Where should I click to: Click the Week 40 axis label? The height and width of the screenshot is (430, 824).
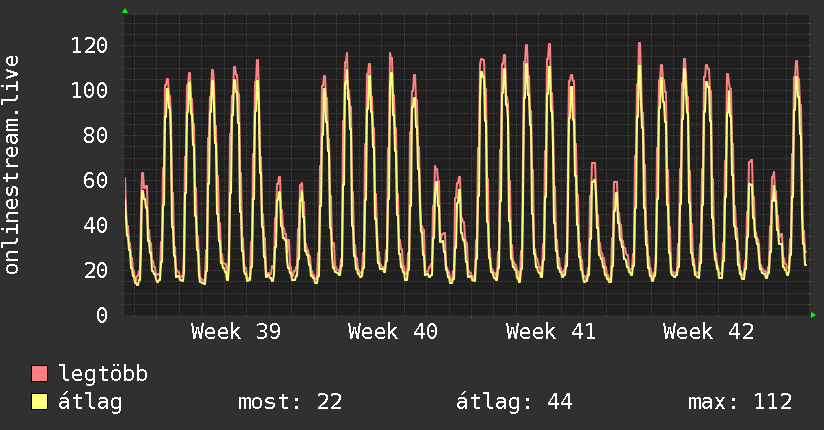click(393, 332)
